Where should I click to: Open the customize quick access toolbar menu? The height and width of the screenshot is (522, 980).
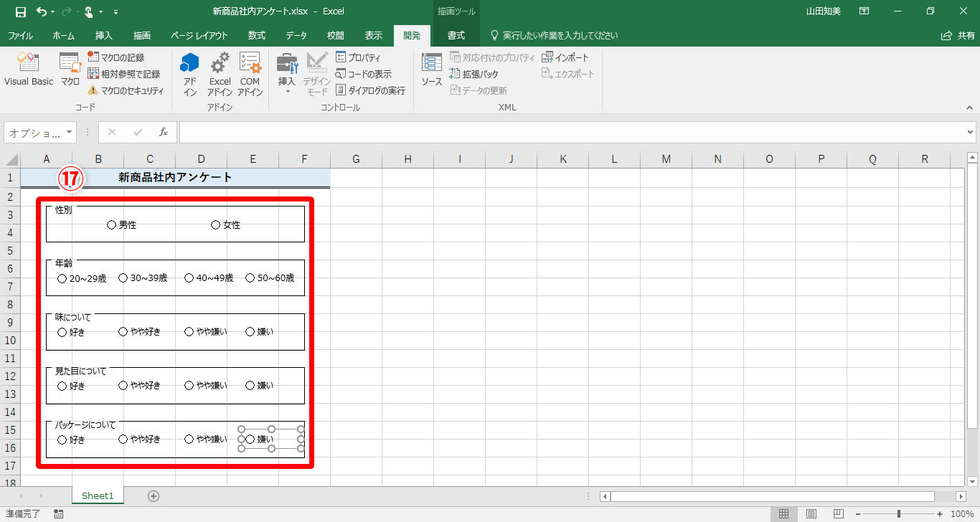click(116, 12)
